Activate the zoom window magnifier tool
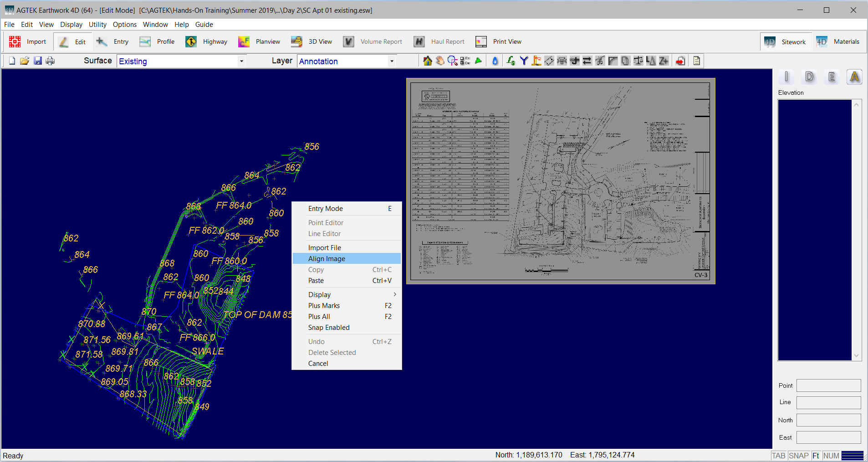This screenshot has height=462, width=868. pyautogui.click(x=452, y=61)
